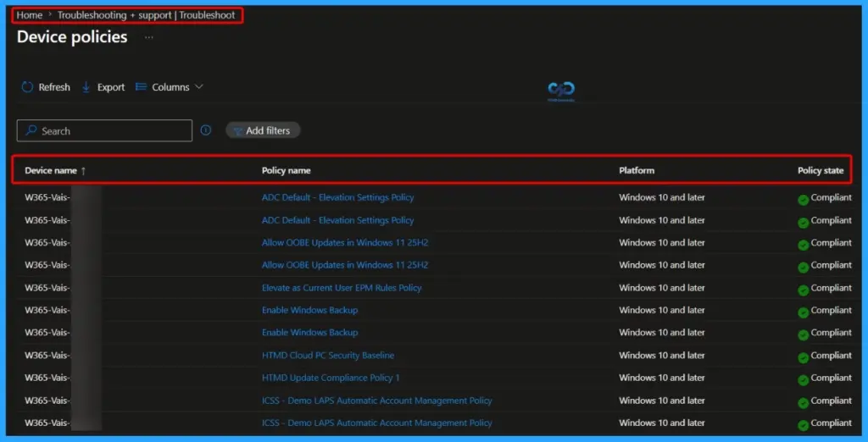Select W365-Vais device name in HTMD Cloud PC row
868x442 pixels.
coord(48,355)
